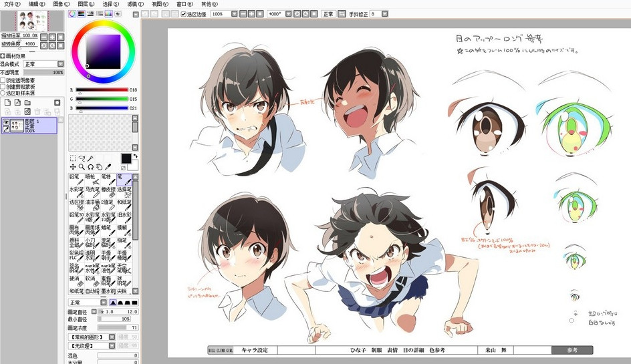Choose the eyedropper color picker tool

click(x=108, y=167)
